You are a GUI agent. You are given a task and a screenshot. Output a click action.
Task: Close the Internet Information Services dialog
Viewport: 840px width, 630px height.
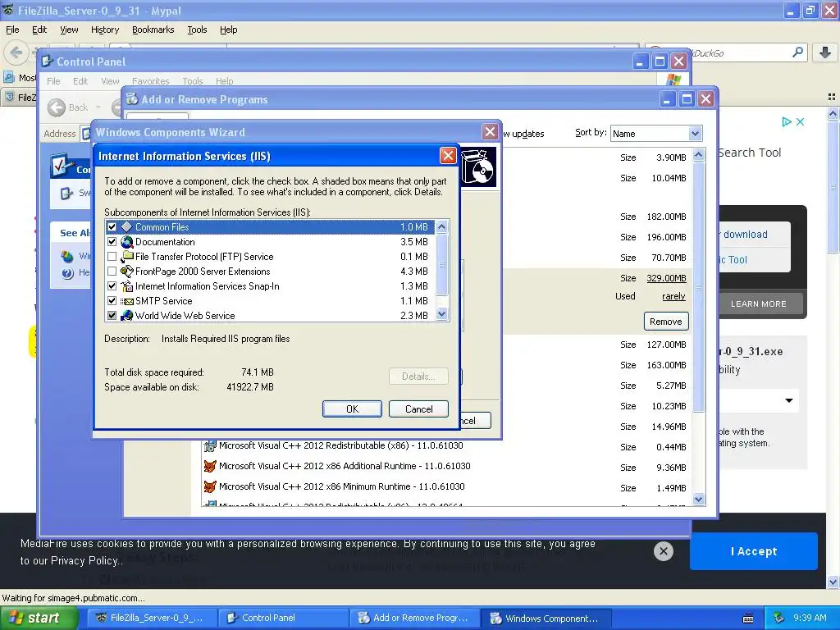(x=448, y=156)
